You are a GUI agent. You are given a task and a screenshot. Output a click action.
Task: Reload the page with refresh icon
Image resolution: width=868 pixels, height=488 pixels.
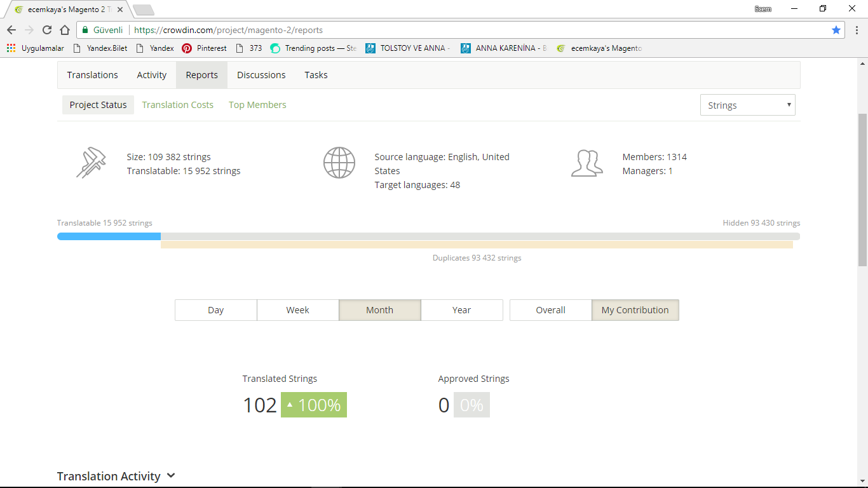pos(47,30)
